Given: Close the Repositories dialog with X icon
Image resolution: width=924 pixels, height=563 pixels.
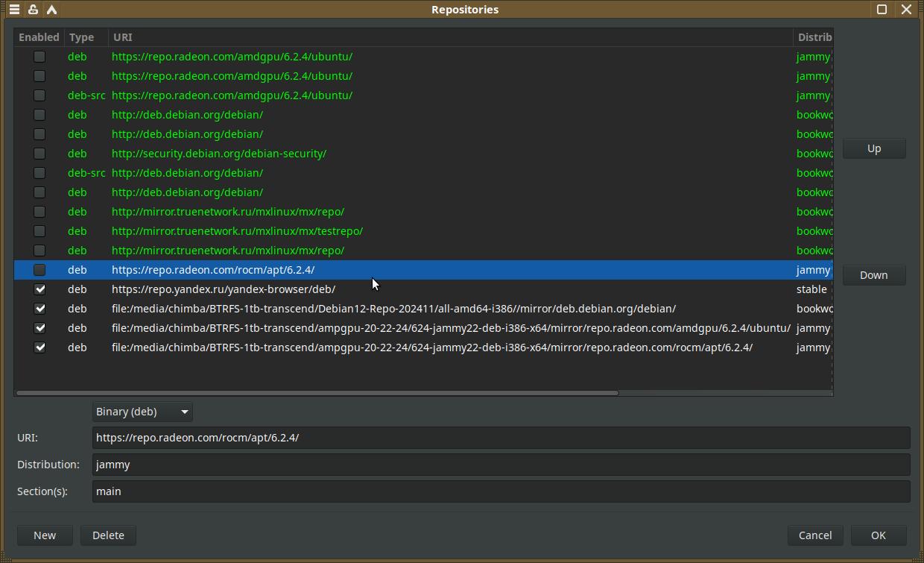Looking at the screenshot, I should click(906, 10).
